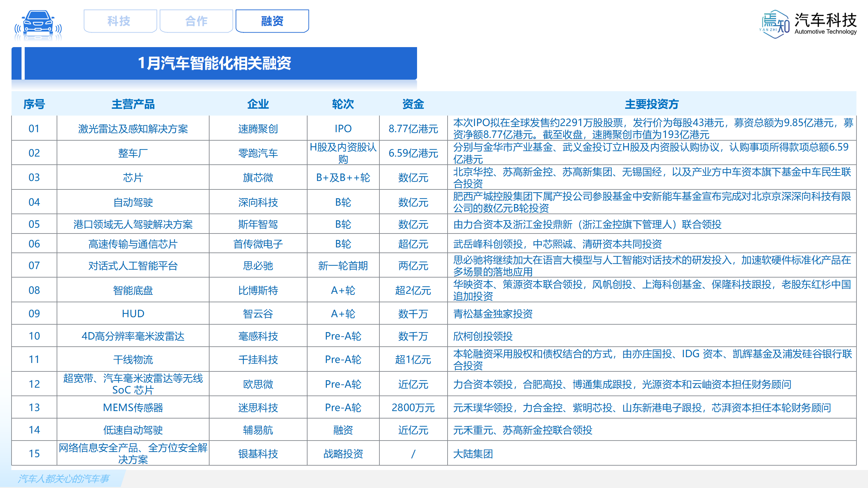Click the 6.59亿港元 funding cell
868x488 pixels.
point(413,153)
